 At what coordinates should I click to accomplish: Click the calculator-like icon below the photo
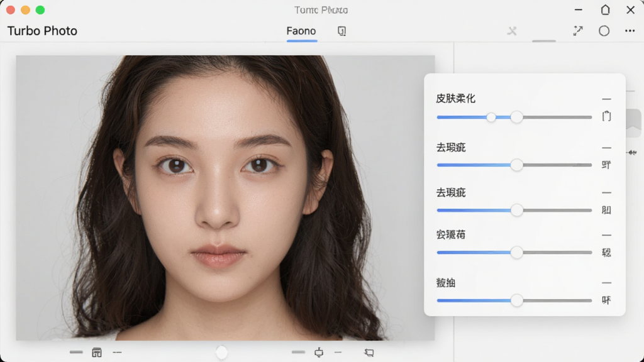point(97,352)
